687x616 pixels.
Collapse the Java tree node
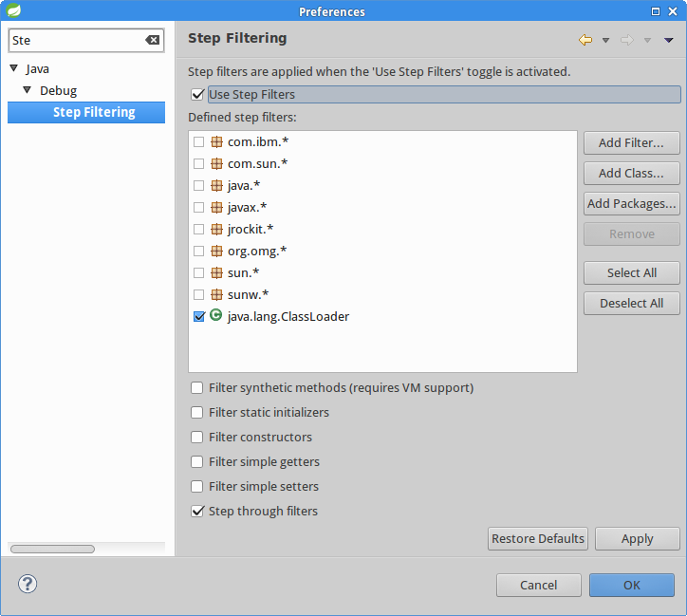click(x=13, y=68)
